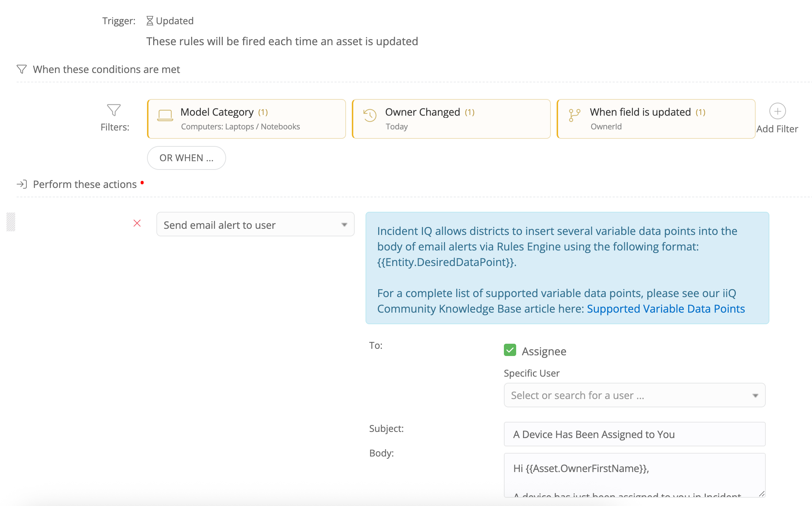Click the plus circle Add Filter icon
The image size is (812, 506).
[x=777, y=111]
